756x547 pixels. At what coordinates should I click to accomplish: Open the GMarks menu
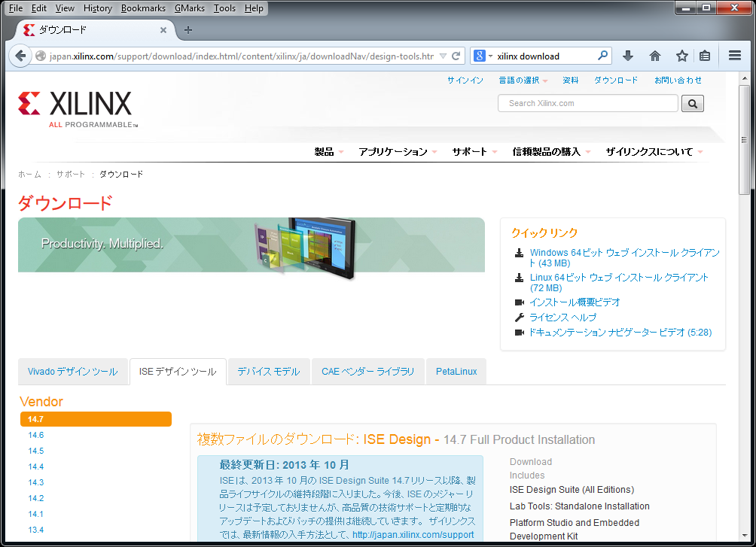(x=190, y=8)
